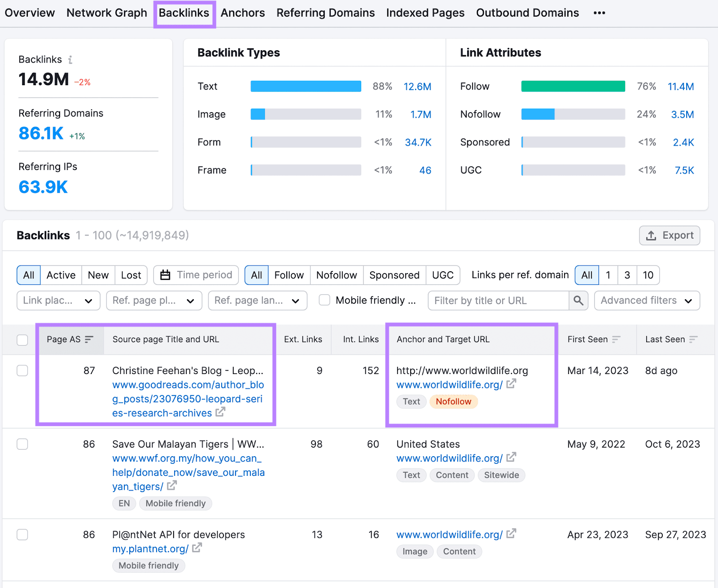This screenshot has width=718, height=588.
Task: Open the 12.6M text backlinks link
Action: click(x=417, y=86)
